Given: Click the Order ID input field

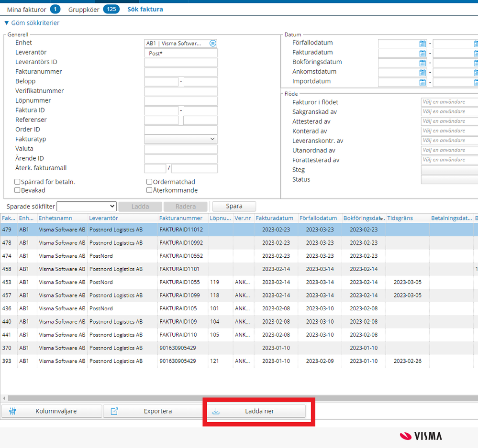Looking at the screenshot, I should click(x=181, y=130).
